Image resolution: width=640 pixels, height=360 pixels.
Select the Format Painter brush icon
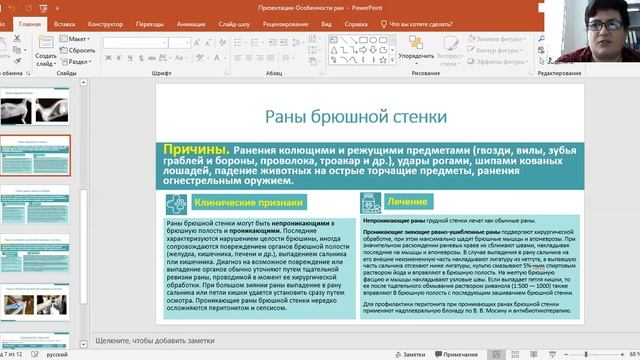coord(18,61)
